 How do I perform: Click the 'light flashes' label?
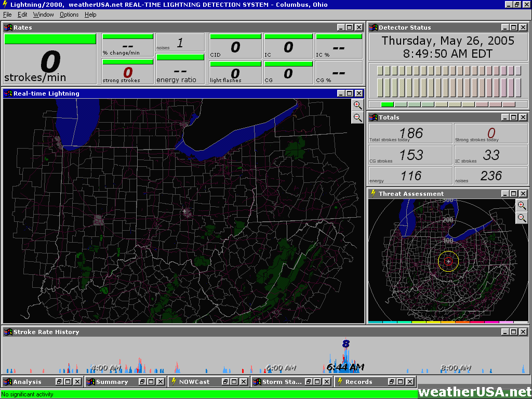coord(225,81)
